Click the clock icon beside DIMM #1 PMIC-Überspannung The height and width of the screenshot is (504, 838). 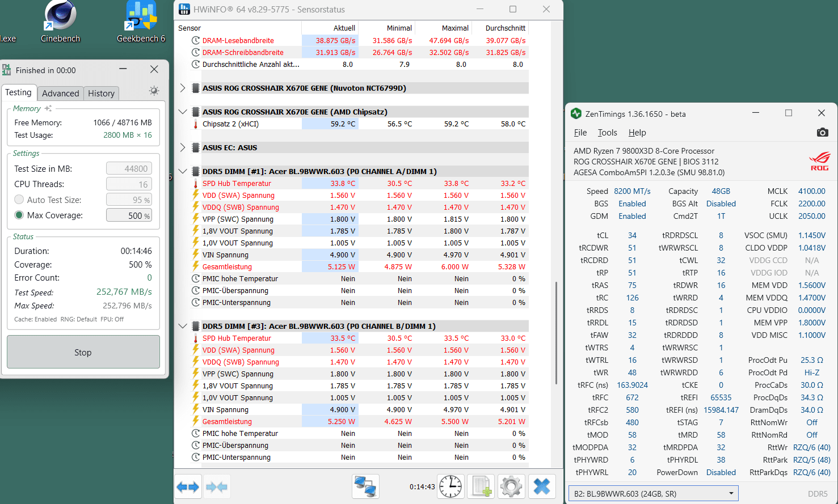click(195, 290)
